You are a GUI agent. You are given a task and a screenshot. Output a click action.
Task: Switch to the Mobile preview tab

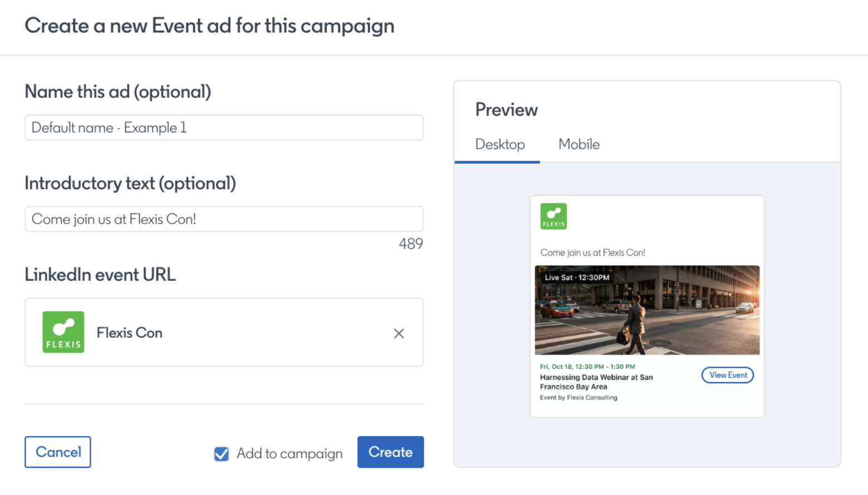point(579,145)
